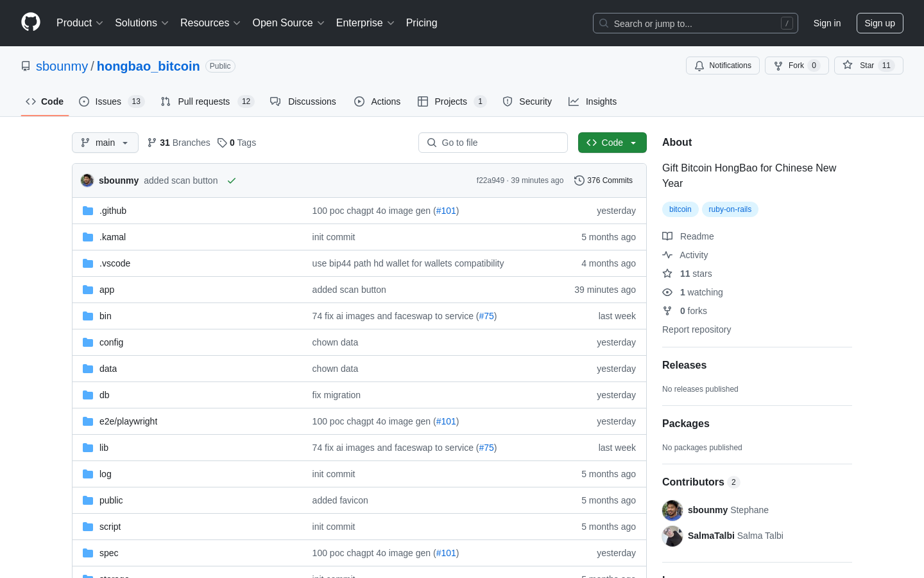Expand the Enterprise menu
The image size is (924, 578).
[365, 23]
